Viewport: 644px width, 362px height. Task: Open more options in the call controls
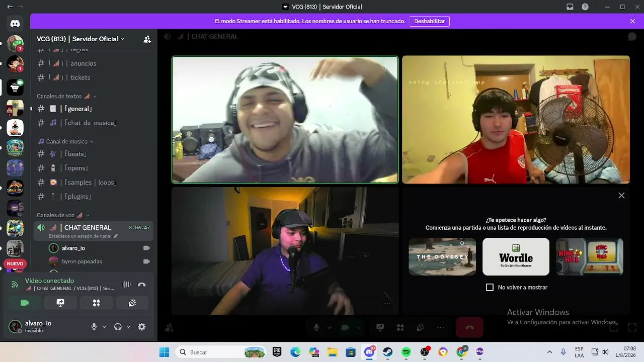click(441, 328)
